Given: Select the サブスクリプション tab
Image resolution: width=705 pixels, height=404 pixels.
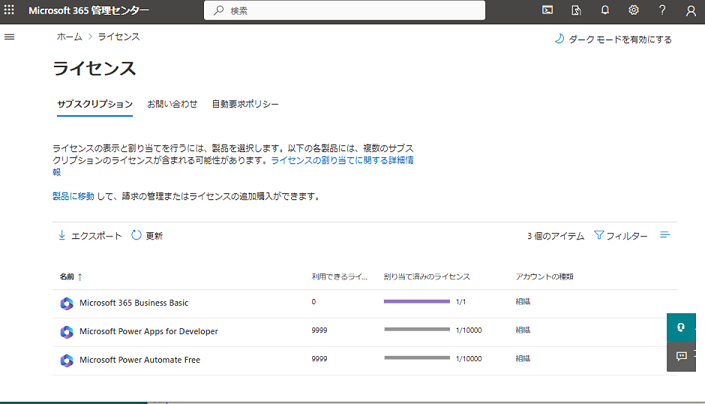Looking at the screenshot, I should coord(95,104).
